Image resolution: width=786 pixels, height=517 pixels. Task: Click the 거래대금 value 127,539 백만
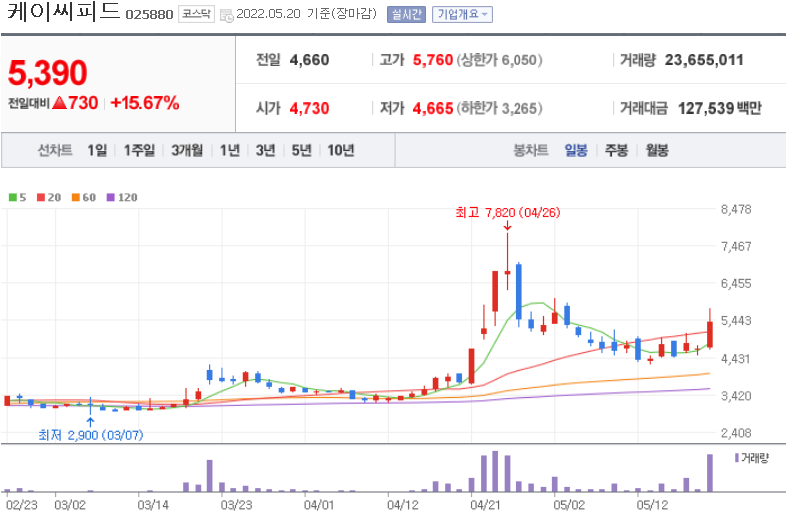pos(719,108)
